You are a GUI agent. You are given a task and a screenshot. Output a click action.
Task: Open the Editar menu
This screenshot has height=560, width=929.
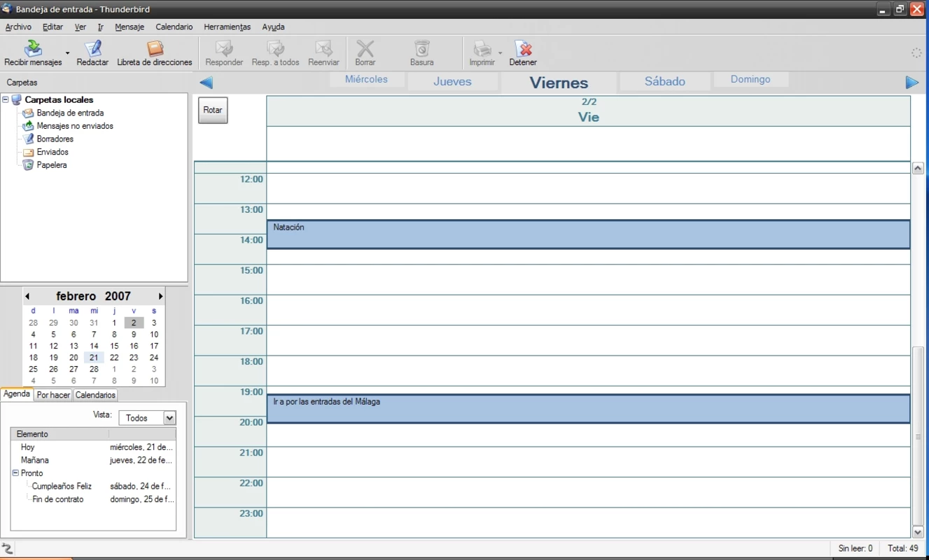(53, 27)
